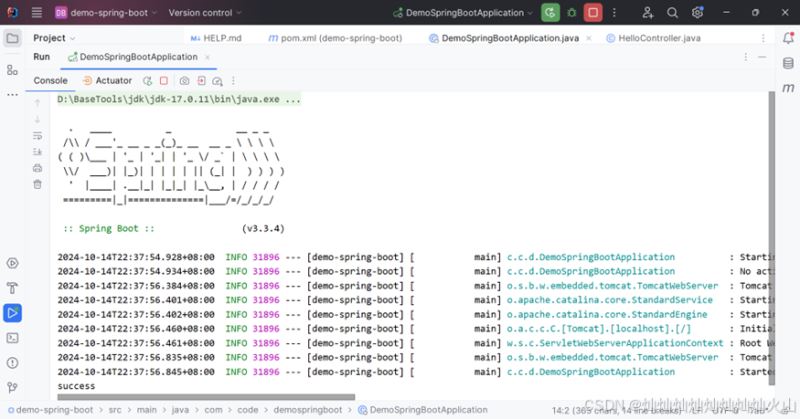Click the o.apache.catalina.core.StandardService logger
The image size is (800, 419).
pyautogui.click(x=610, y=300)
